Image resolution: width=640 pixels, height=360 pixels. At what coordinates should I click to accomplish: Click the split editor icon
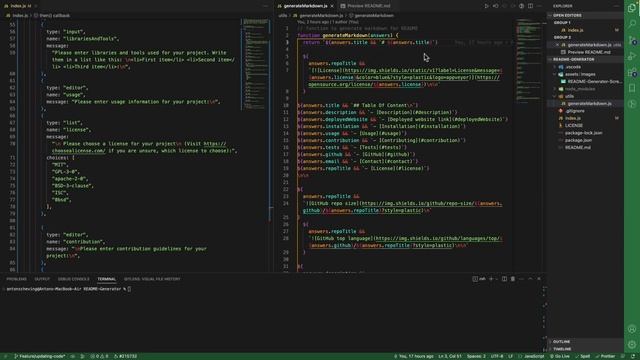pyautogui.click(x=530, y=6)
